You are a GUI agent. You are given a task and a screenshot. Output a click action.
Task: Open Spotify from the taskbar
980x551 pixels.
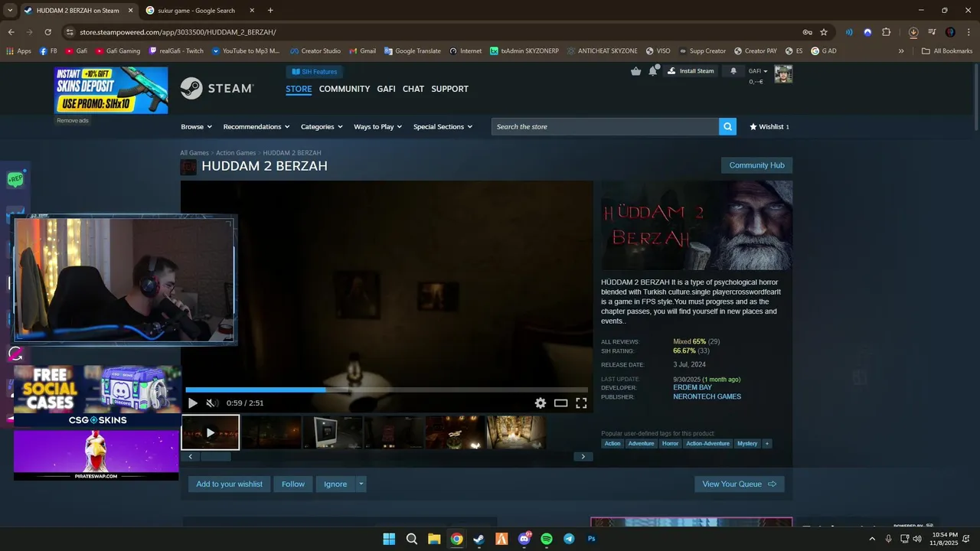coord(547,539)
